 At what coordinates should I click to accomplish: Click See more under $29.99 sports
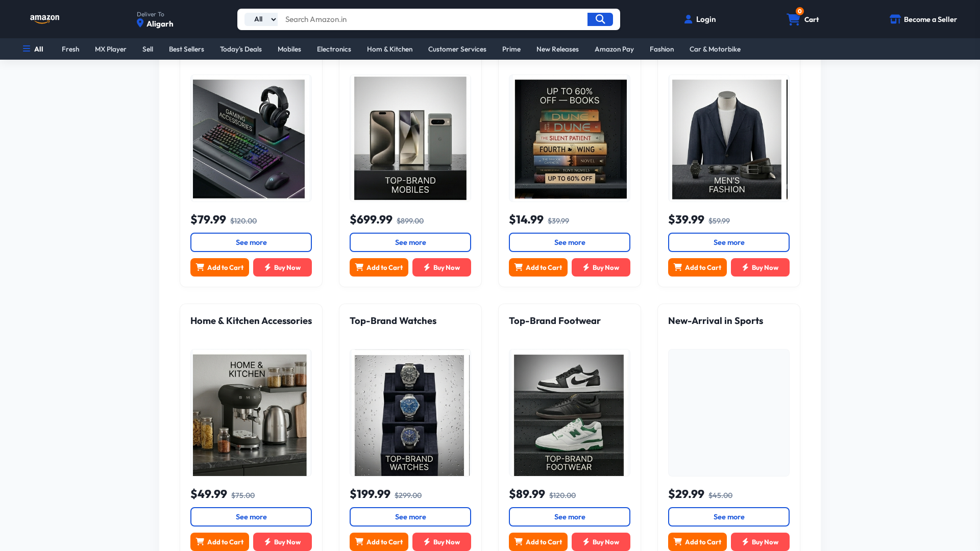[729, 517]
